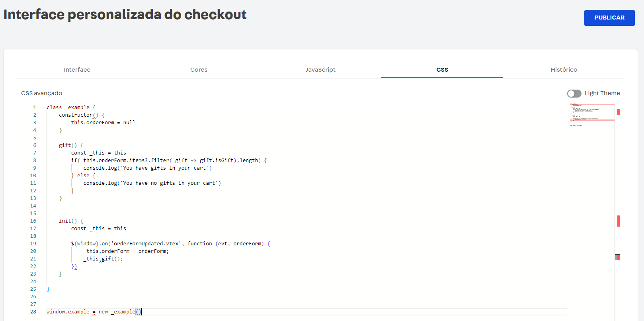Open the Cores tab
Image resolution: width=644 pixels, height=321 pixels.
tap(199, 70)
